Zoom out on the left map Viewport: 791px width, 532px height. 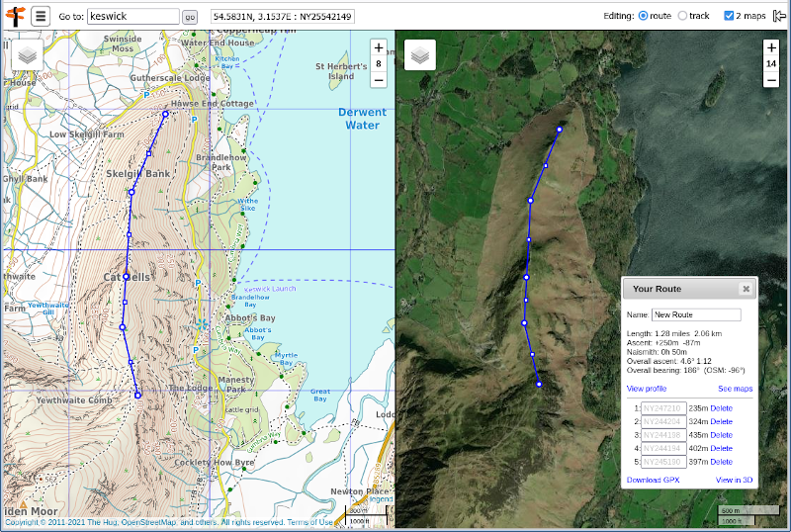(x=379, y=80)
